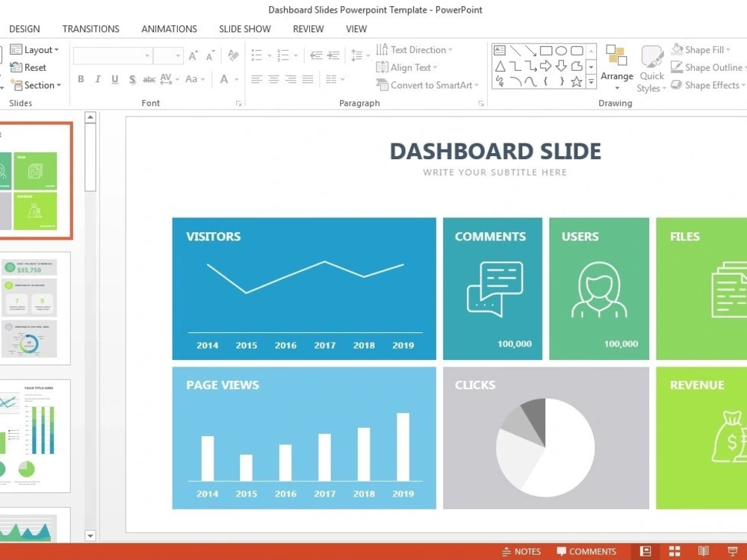Select the straight Line shape
The image size is (747, 560).
(515, 50)
